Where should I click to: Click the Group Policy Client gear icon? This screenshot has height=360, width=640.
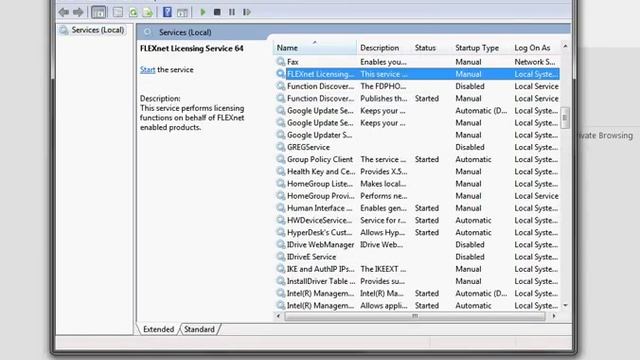tap(281, 159)
